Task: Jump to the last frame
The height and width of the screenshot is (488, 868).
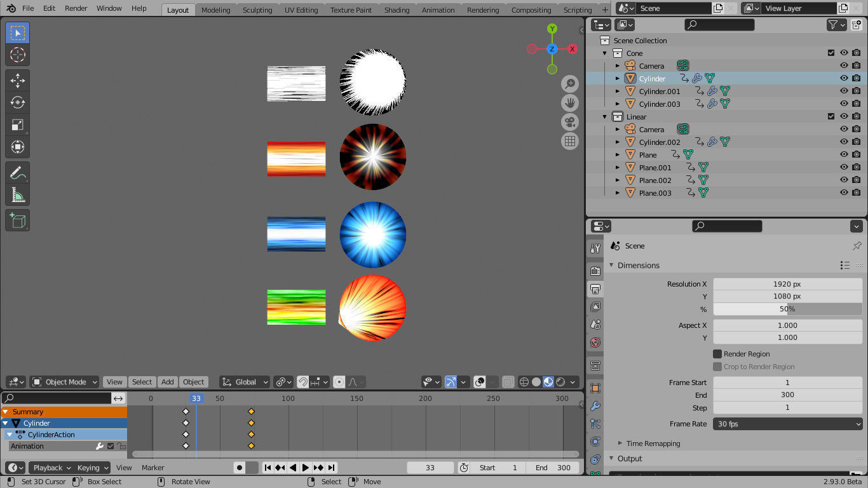Action: (x=331, y=468)
